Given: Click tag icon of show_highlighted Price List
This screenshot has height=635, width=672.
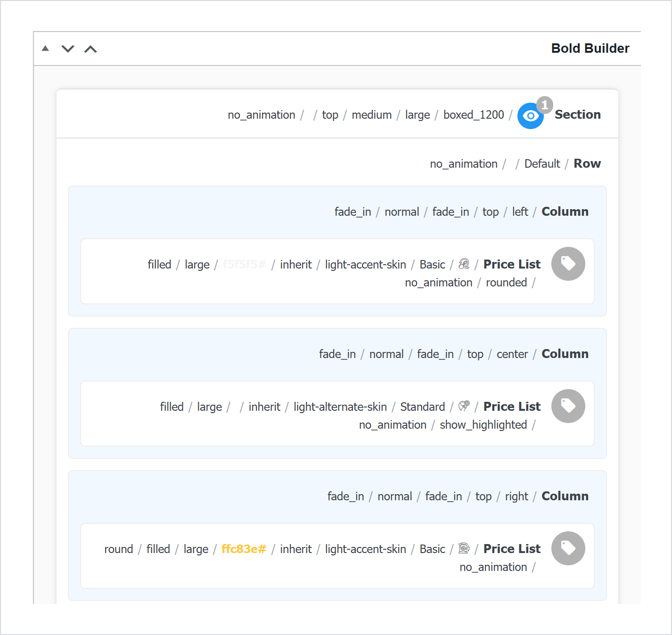Looking at the screenshot, I should (x=568, y=406).
